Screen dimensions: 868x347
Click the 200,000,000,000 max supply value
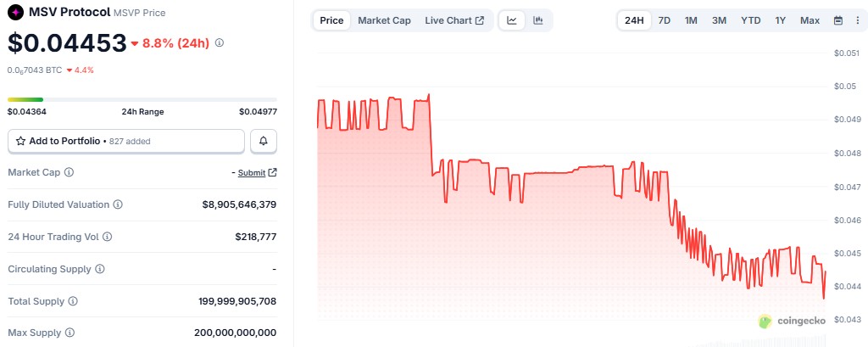coord(236,333)
